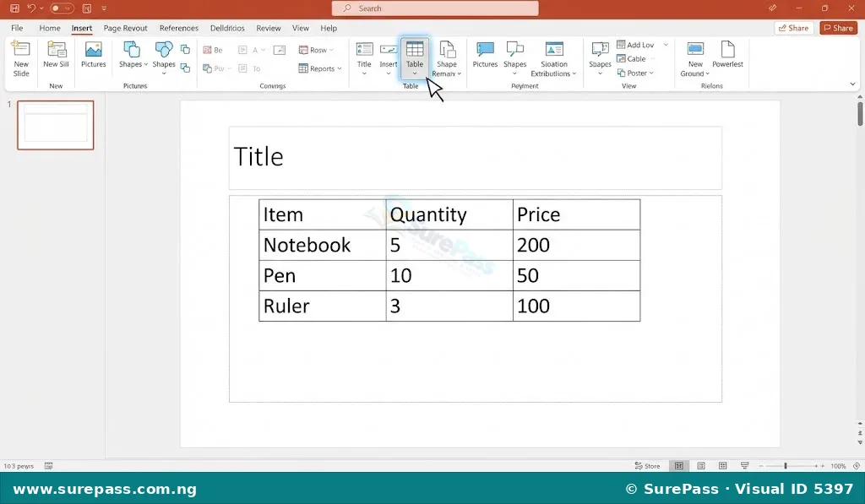Click the white Share button
The height and width of the screenshot is (504, 865).
[x=794, y=28]
